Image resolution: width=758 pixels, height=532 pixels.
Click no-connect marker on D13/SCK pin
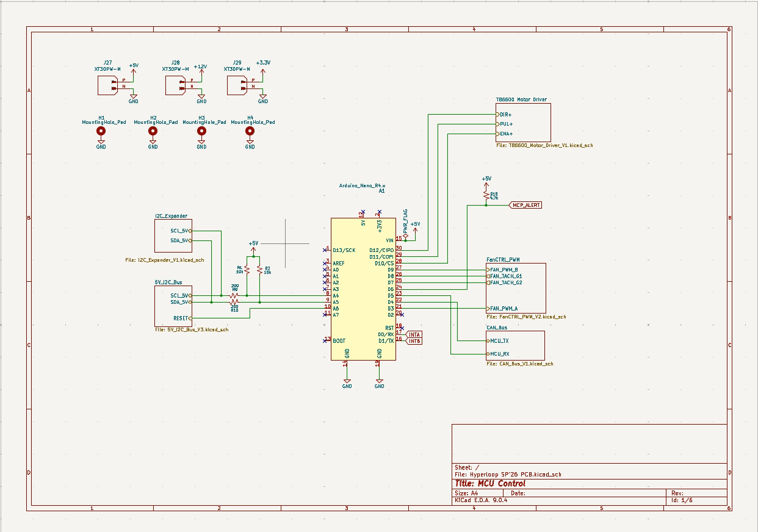tap(324, 250)
